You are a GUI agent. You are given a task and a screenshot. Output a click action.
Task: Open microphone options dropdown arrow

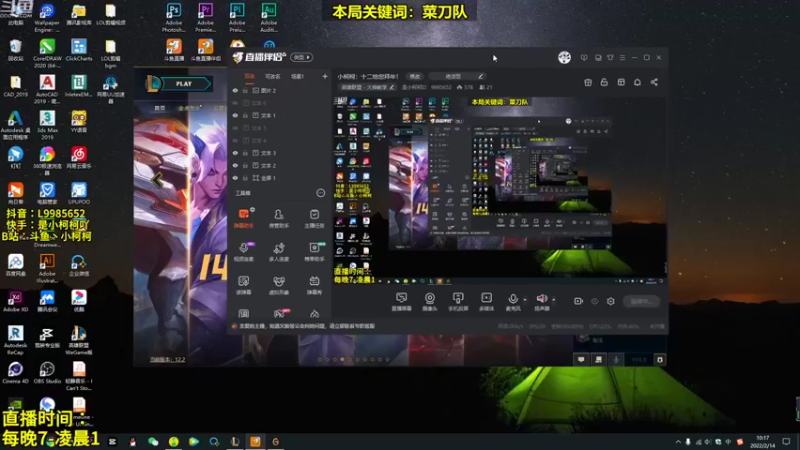point(525,299)
